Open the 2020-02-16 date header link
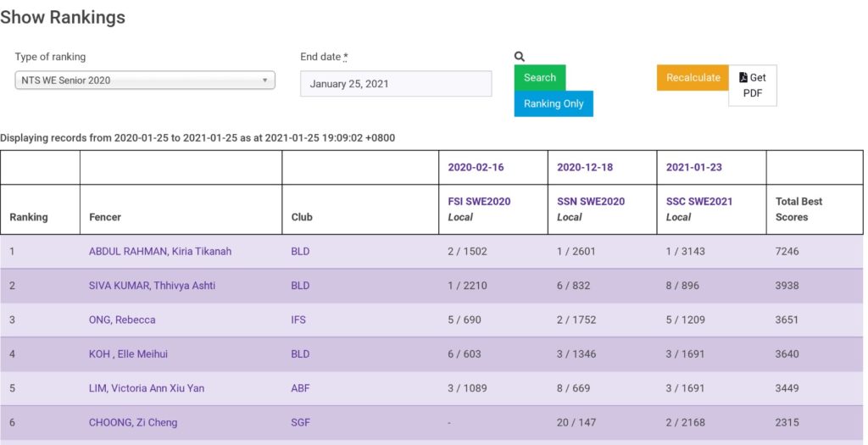This screenshot has width=868, height=445. [476, 167]
